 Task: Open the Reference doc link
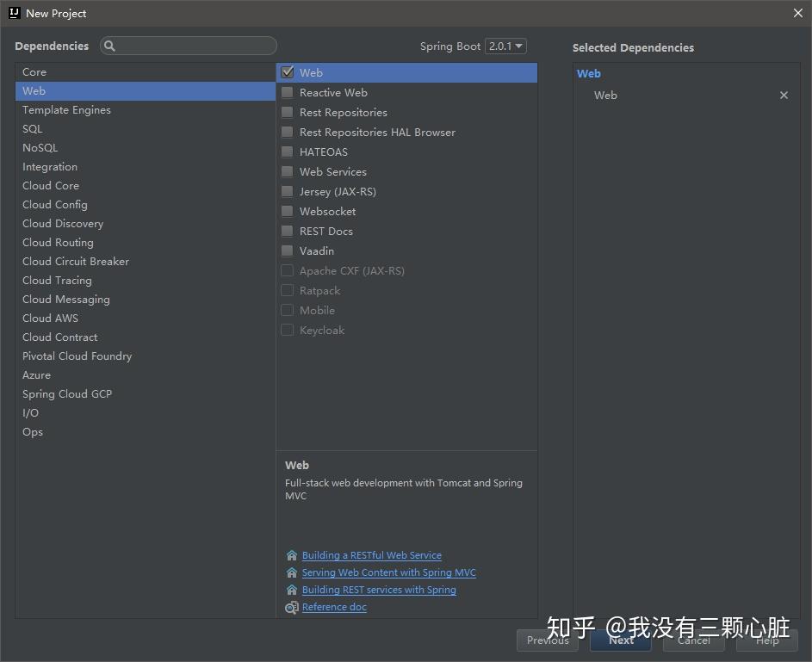point(335,607)
